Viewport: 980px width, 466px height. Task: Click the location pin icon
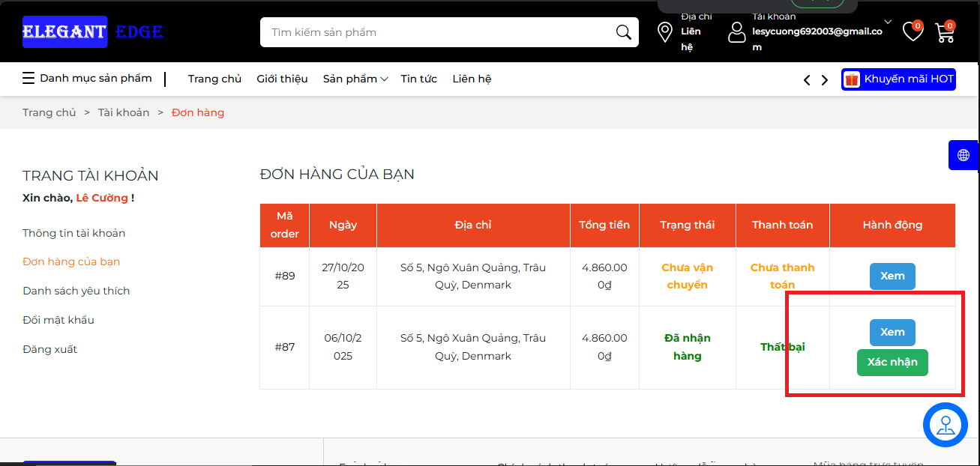664,32
